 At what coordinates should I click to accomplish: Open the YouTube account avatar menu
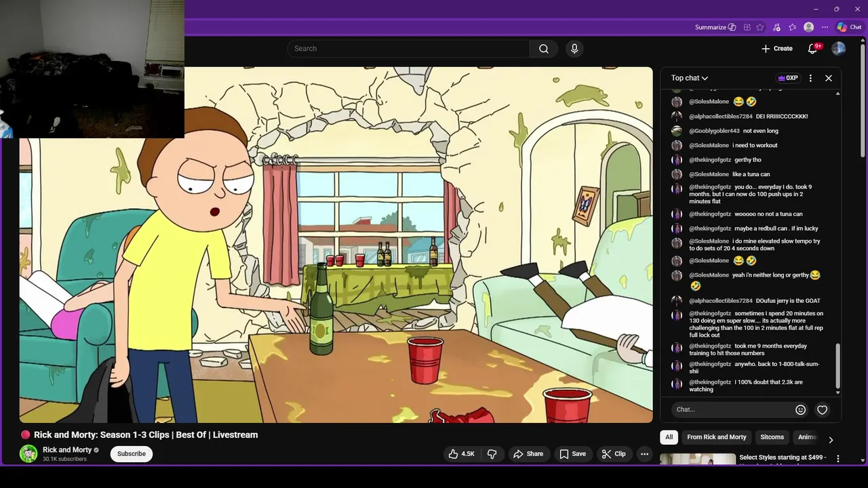(838, 49)
